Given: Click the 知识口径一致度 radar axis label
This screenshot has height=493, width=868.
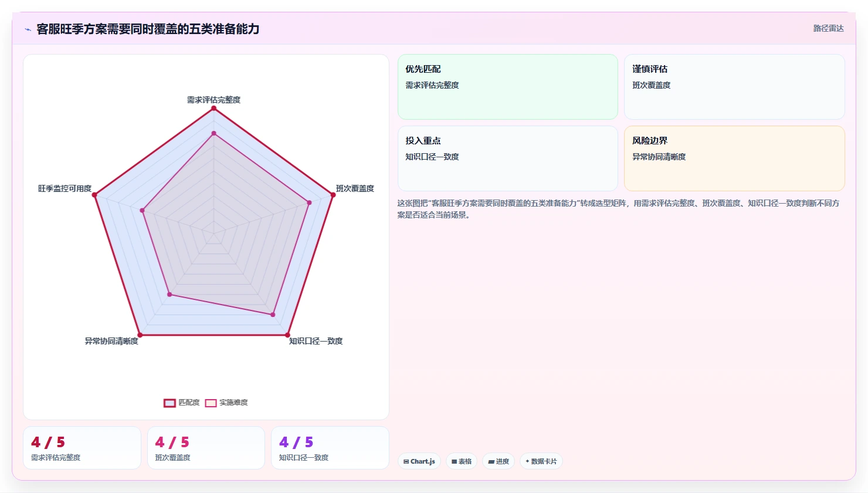Looking at the screenshot, I should (316, 341).
